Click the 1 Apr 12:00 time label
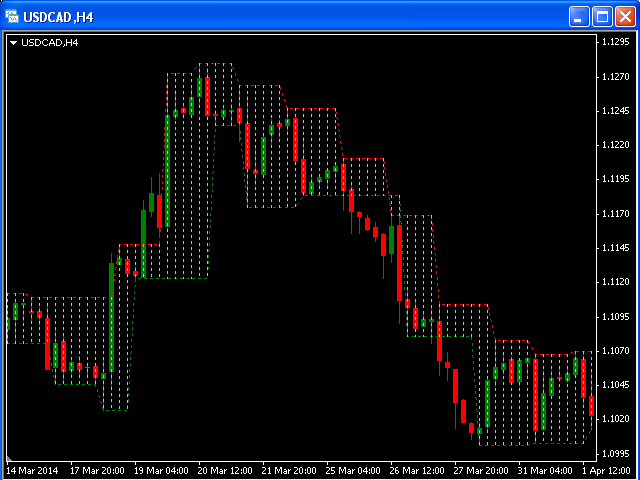Viewport: 640px width, 480px height. [x=609, y=470]
